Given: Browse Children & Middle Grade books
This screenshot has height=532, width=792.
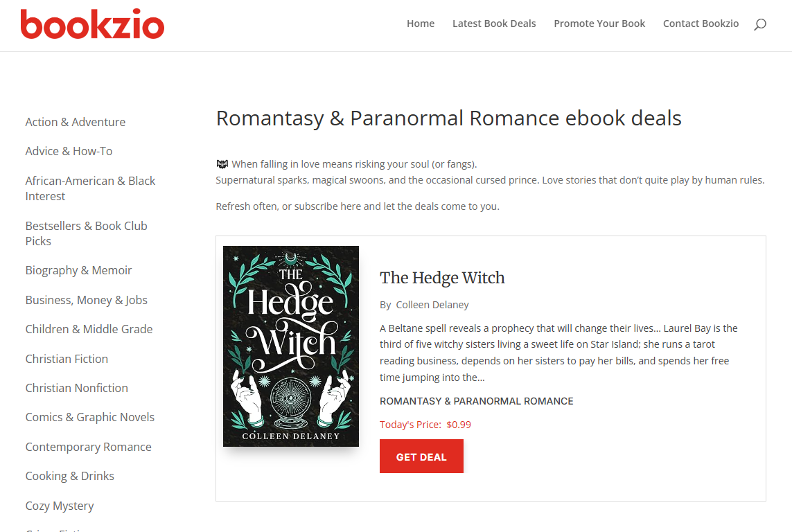Looking at the screenshot, I should pos(89,329).
